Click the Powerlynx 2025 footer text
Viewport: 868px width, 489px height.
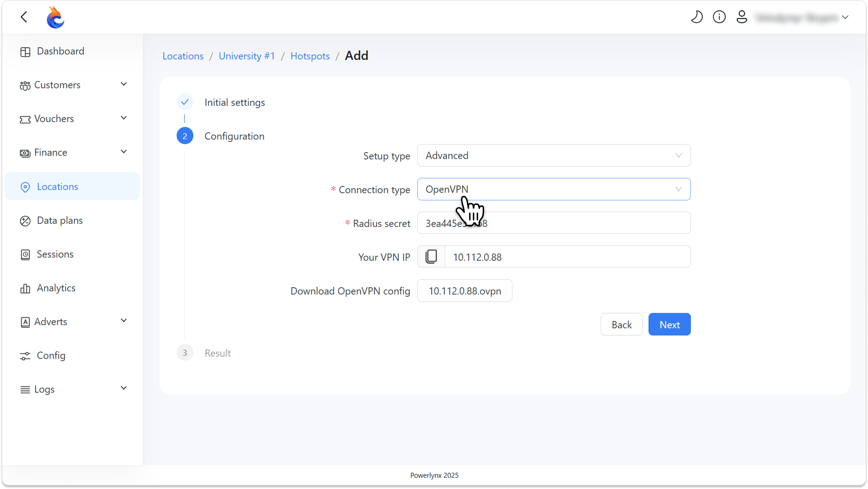coord(434,475)
